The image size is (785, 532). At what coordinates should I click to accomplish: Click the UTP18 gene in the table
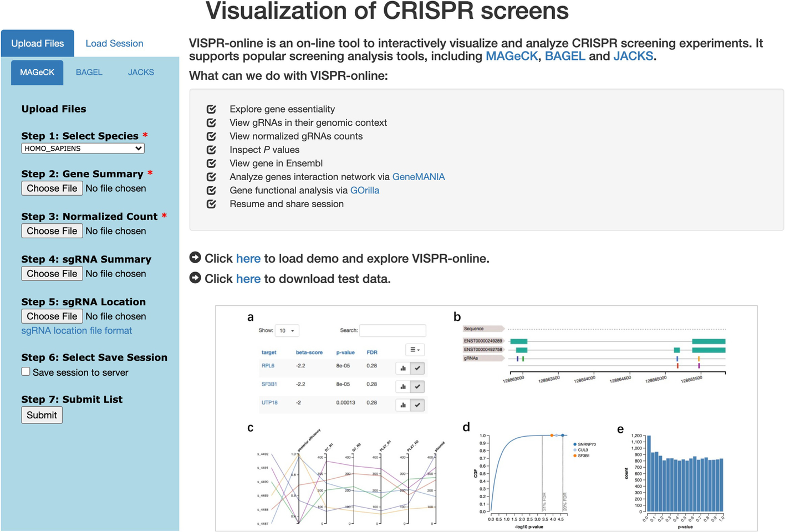tap(269, 403)
